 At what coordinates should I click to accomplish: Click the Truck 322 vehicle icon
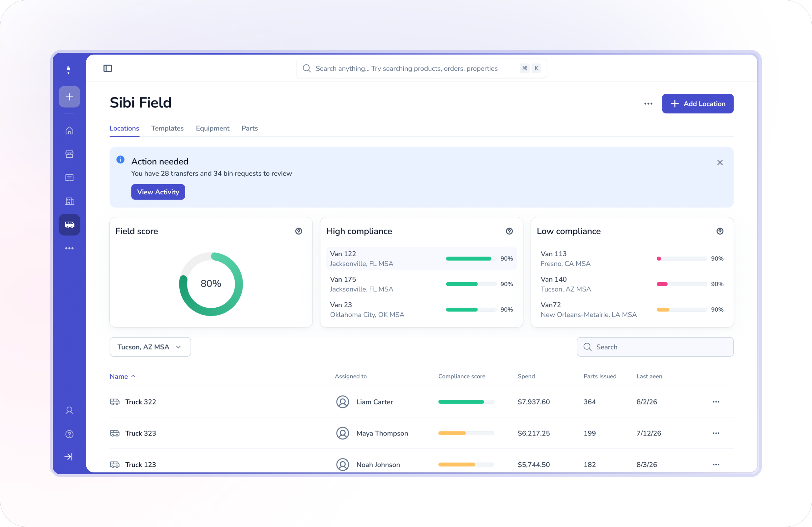(x=115, y=402)
